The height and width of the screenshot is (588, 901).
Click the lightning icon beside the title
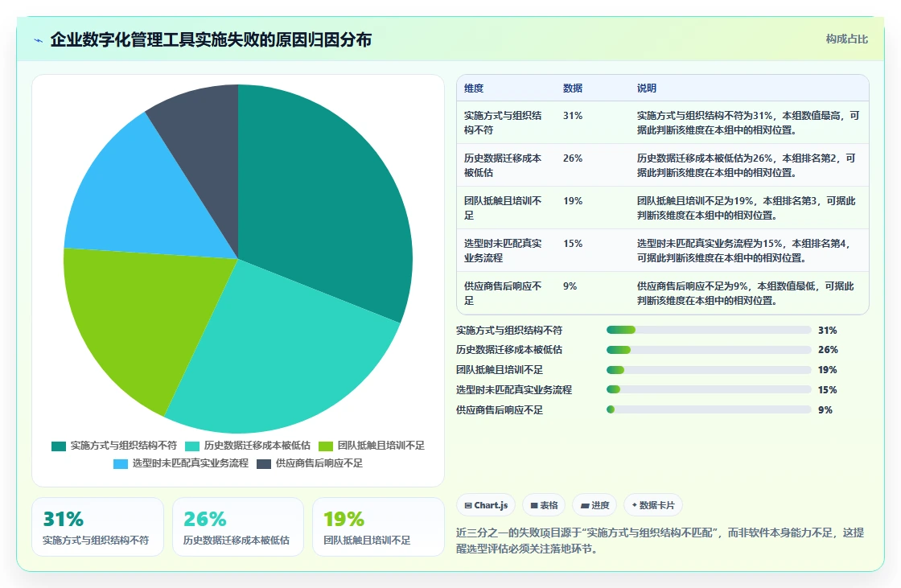coord(39,40)
